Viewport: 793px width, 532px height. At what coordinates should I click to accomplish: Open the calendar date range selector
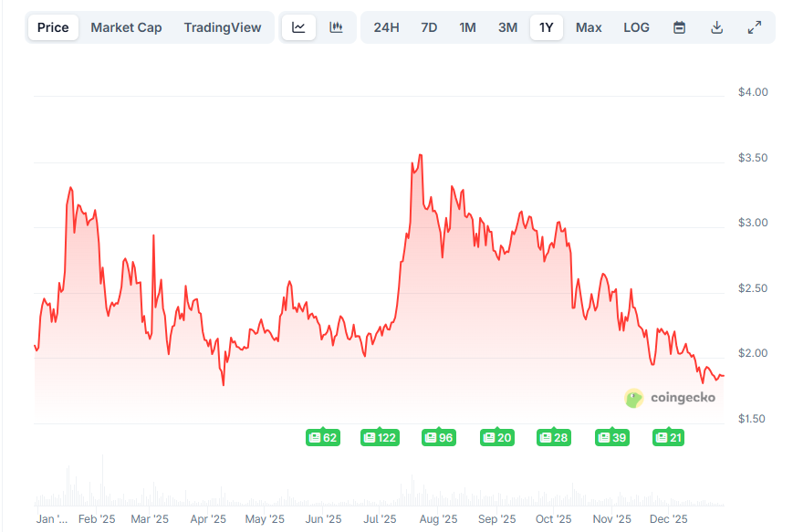679,27
